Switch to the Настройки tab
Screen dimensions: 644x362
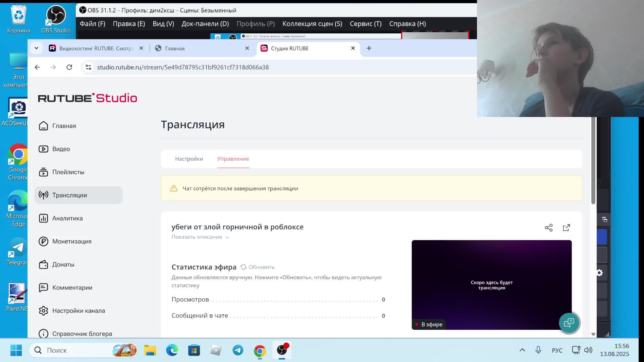click(189, 159)
